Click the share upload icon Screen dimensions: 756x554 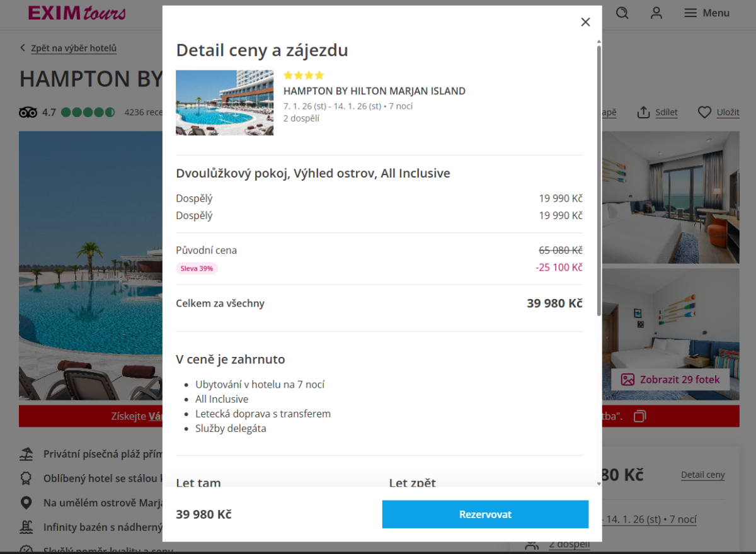[x=643, y=112]
